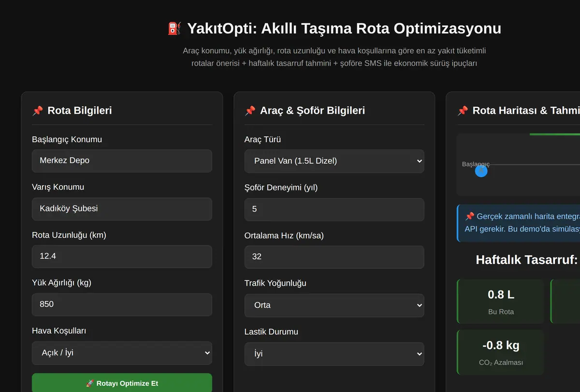Click the -0.8 kg CO₂ Azalması card
Image resolution: width=580 pixels, height=392 pixels.
[x=501, y=352]
